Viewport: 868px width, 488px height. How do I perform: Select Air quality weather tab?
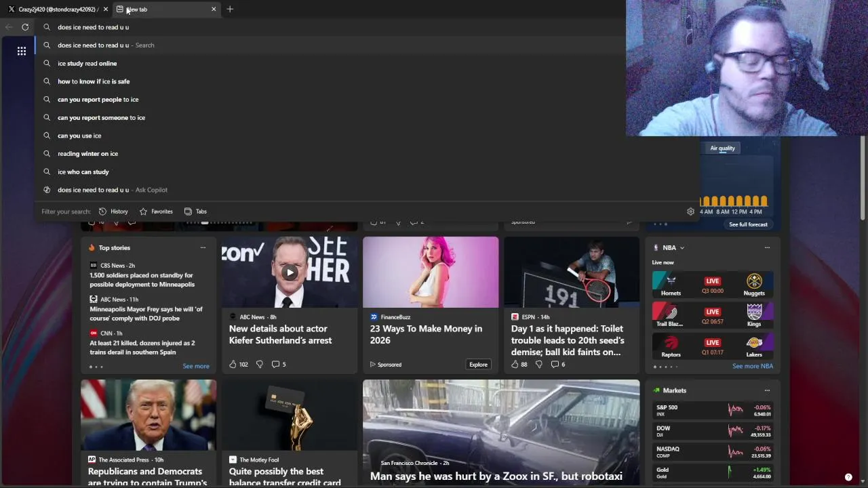(x=722, y=148)
